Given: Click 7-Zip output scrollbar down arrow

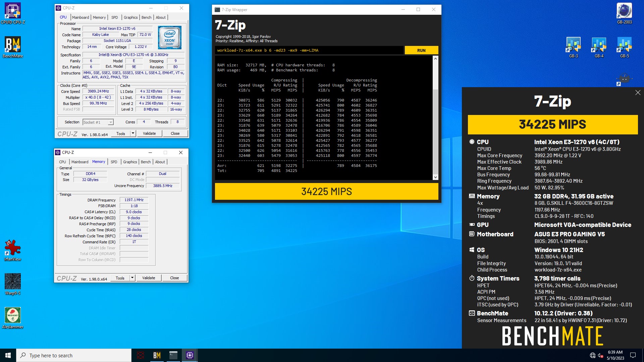Looking at the screenshot, I should click(435, 177).
